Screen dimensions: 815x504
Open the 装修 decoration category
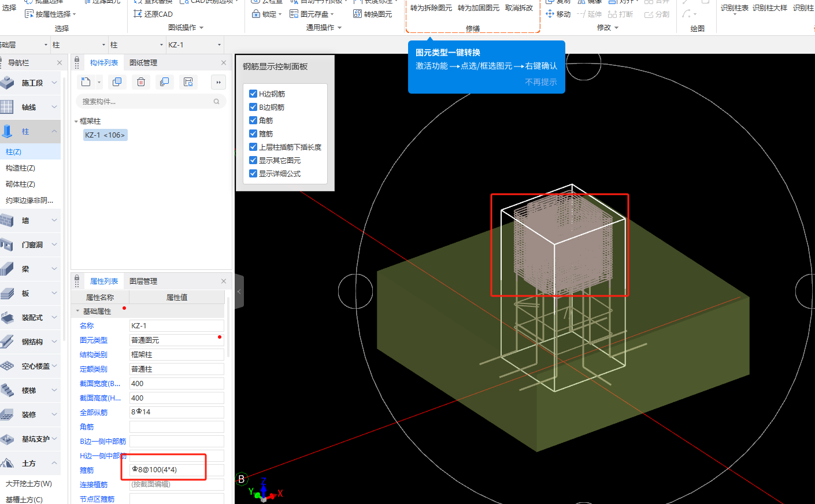point(30,414)
